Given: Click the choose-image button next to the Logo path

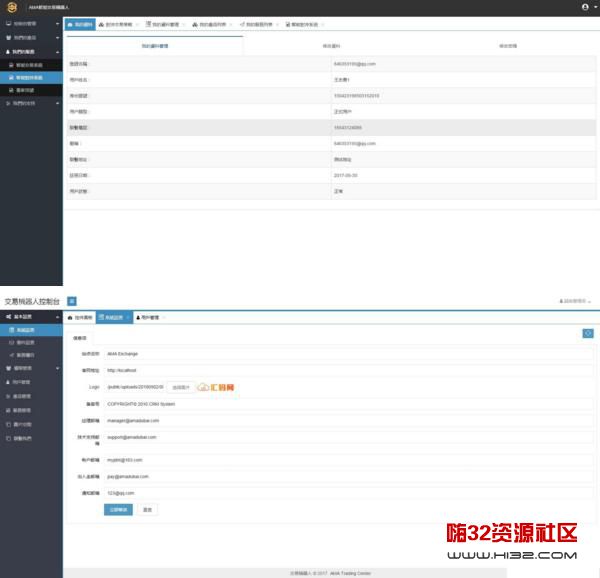Looking at the screenshot, I should [180, 387].
